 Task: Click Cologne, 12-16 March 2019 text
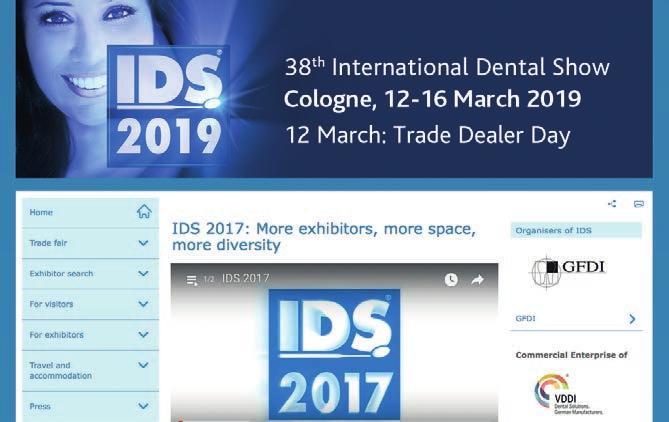[432, 99]
